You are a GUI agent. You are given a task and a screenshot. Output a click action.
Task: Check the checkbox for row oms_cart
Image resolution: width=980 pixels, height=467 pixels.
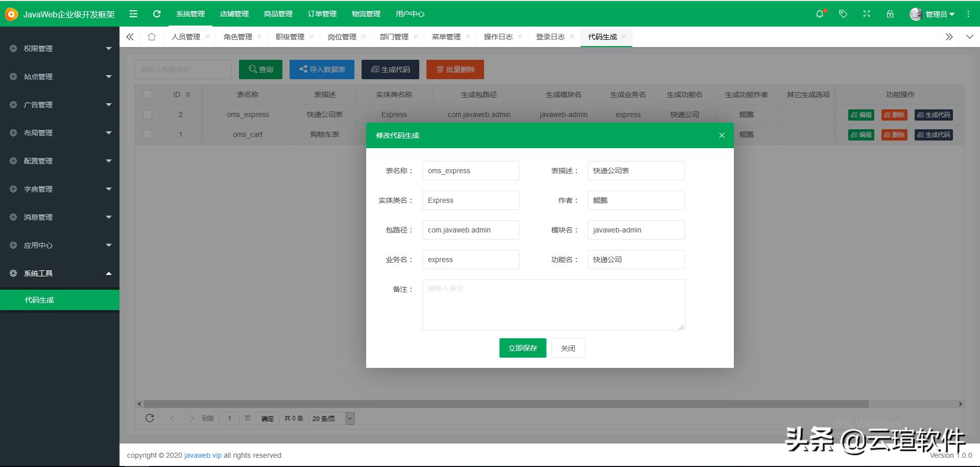148,134
